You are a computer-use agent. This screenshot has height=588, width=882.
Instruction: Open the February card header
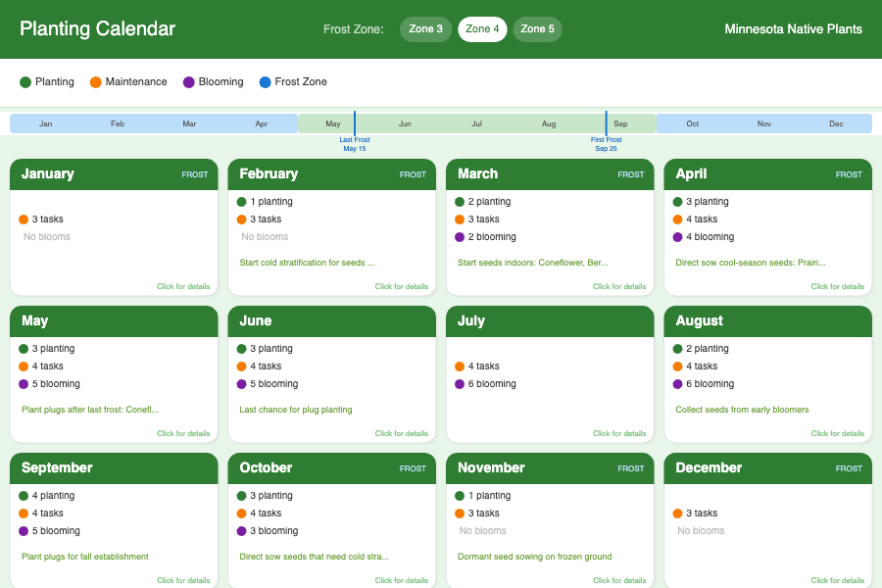point(332,174)
